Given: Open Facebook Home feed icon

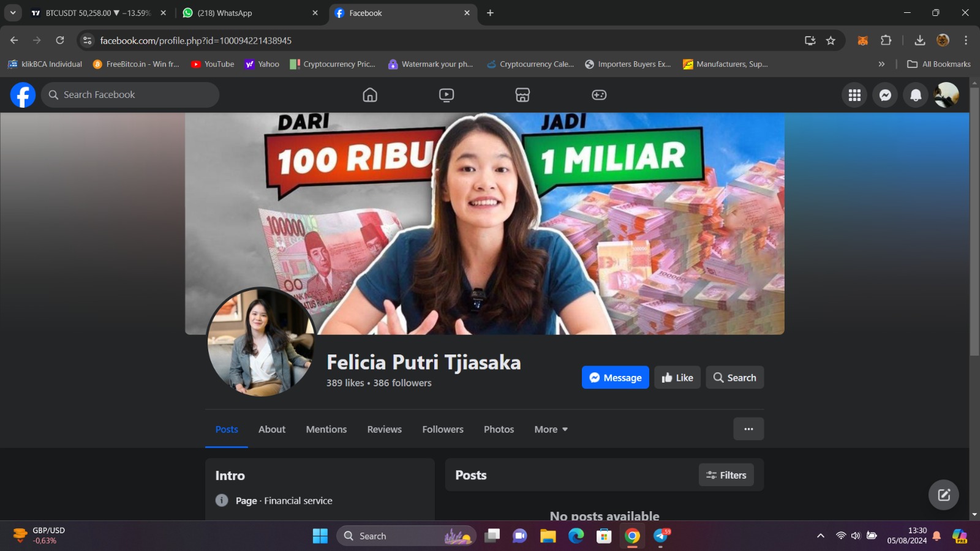Looking at the screenshot, I should tap(370, 95).
